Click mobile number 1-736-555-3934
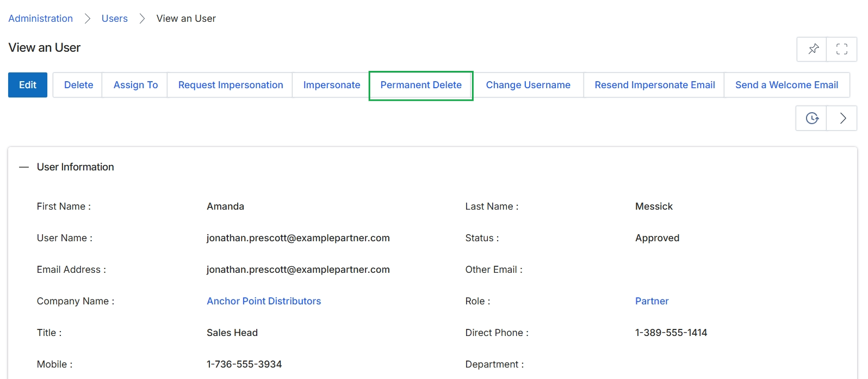Viewport: 868px width, 379px height. coord(244,364)
